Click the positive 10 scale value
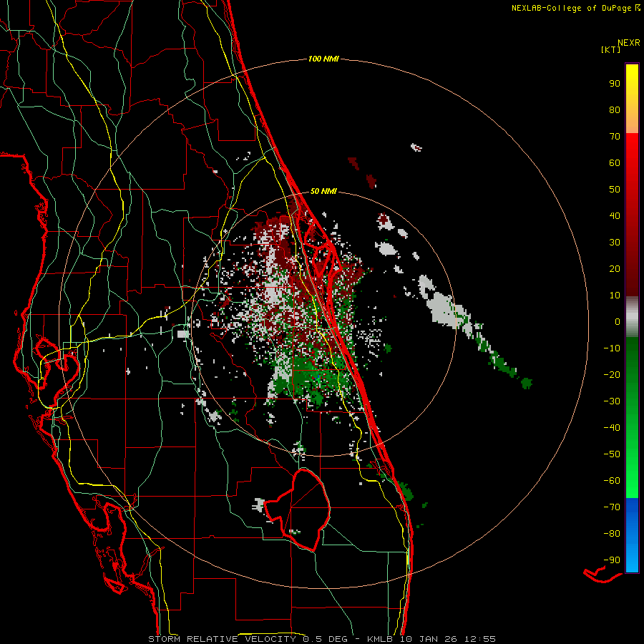This screenshot has width=644, height=644. click(x=615, y=296)
